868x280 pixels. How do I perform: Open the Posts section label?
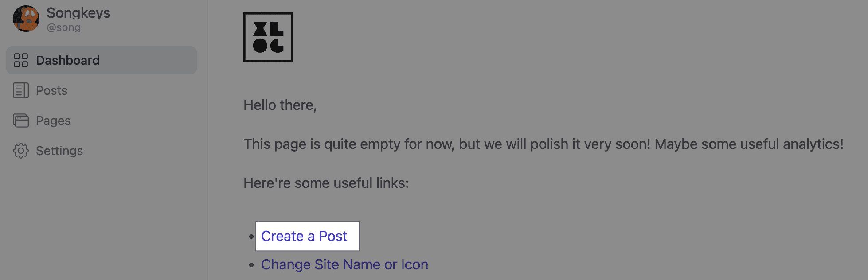[52, 90]
